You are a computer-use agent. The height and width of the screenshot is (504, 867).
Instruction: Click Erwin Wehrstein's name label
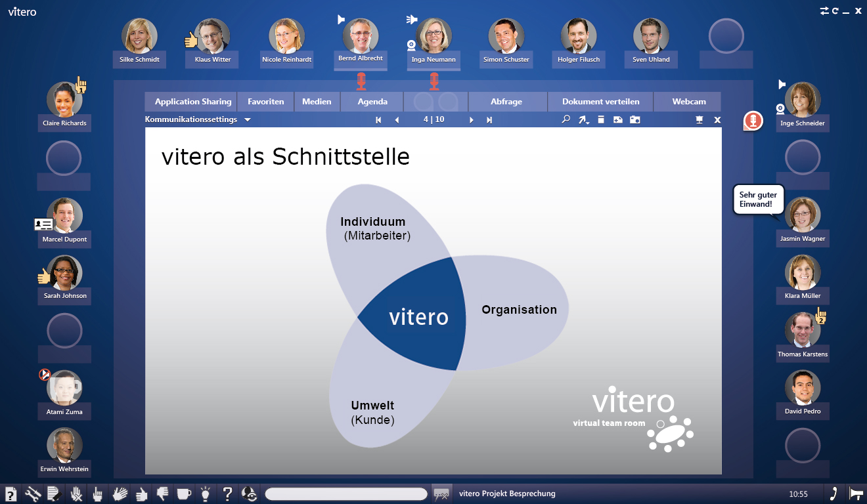[64, 469]
